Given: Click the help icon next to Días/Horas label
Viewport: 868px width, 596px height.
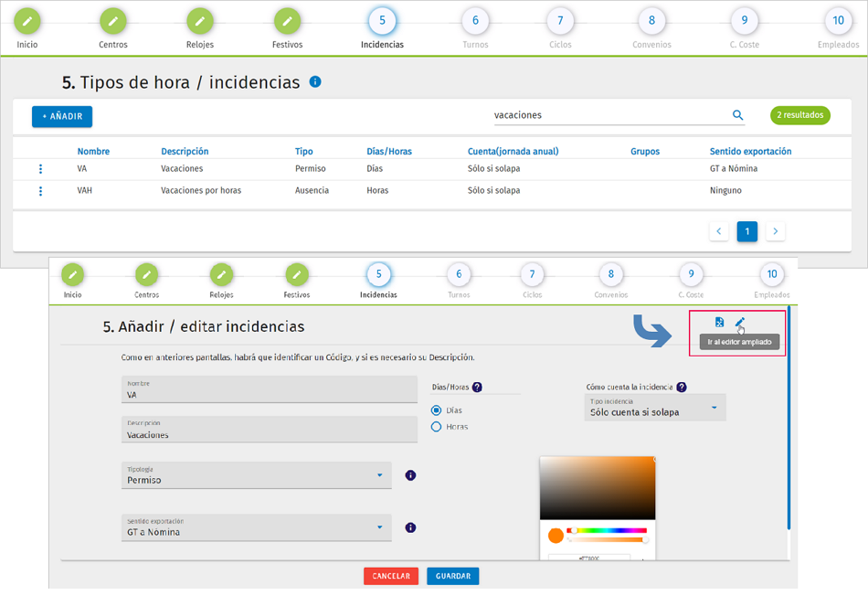Looking at the screenshot, I should [x=477, y=388].
